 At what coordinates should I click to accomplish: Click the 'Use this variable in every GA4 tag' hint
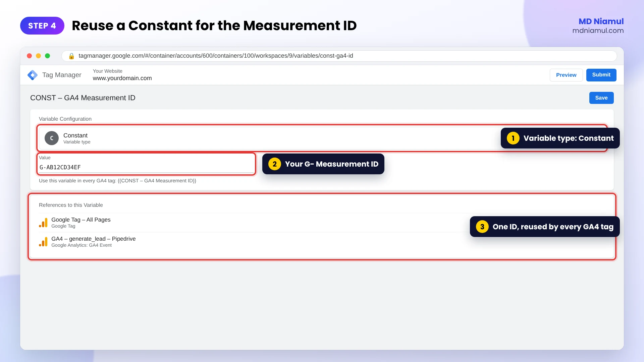point(117,181)
